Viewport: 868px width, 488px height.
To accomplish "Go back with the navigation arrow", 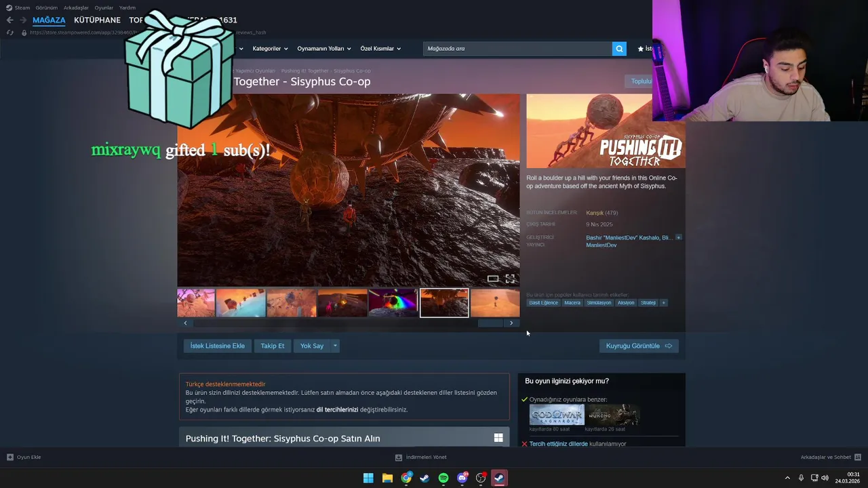I will [x=9, y=20].
